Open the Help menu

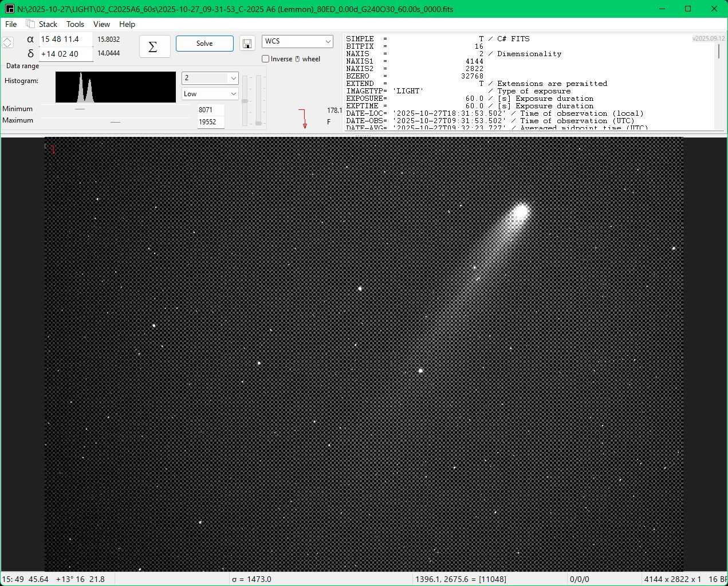pos(127,24)
